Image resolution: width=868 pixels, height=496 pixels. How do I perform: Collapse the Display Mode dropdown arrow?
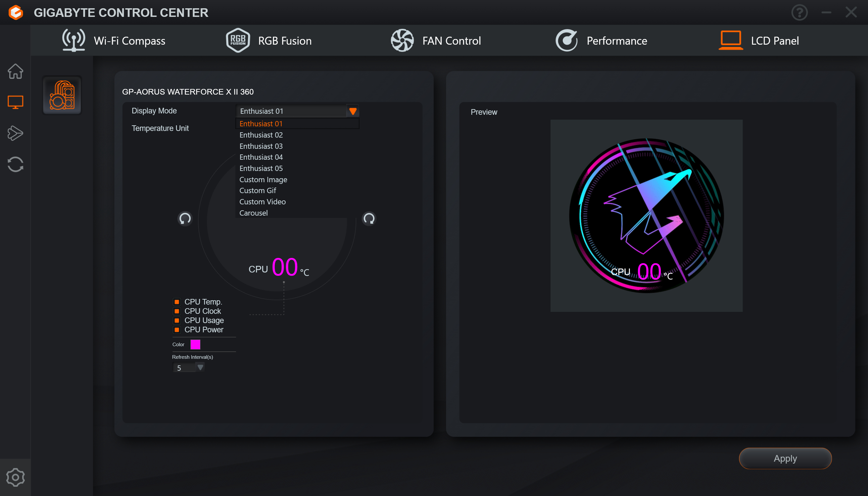click(x=353, y=111)
